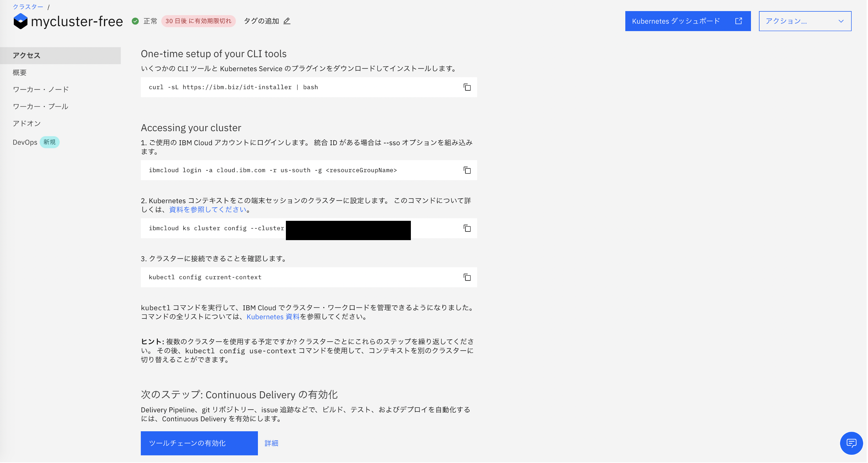Click the green 正常 status checkmark
This screenshot has height=463, width=868.
click(x=135, y=21)
